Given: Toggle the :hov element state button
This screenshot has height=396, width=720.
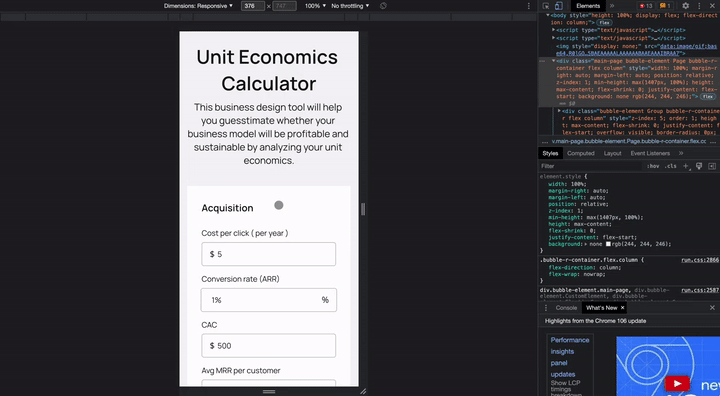Looking at the screenshot, I should 653,166.
